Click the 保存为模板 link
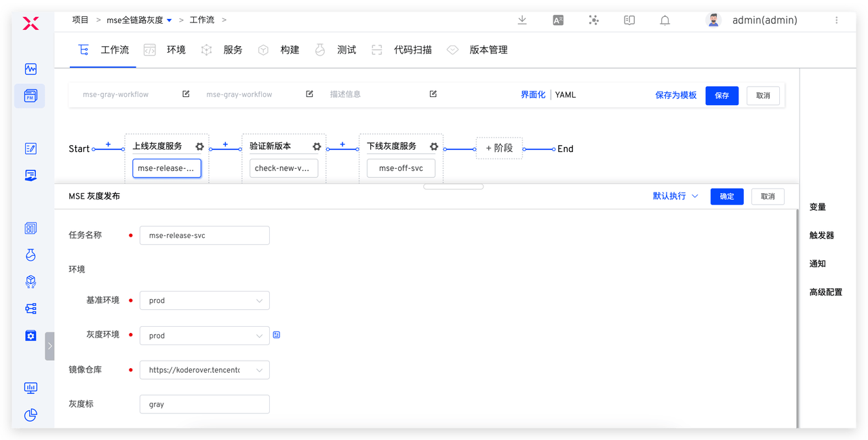This screenshot has width=868, height=440. (675, 95)
